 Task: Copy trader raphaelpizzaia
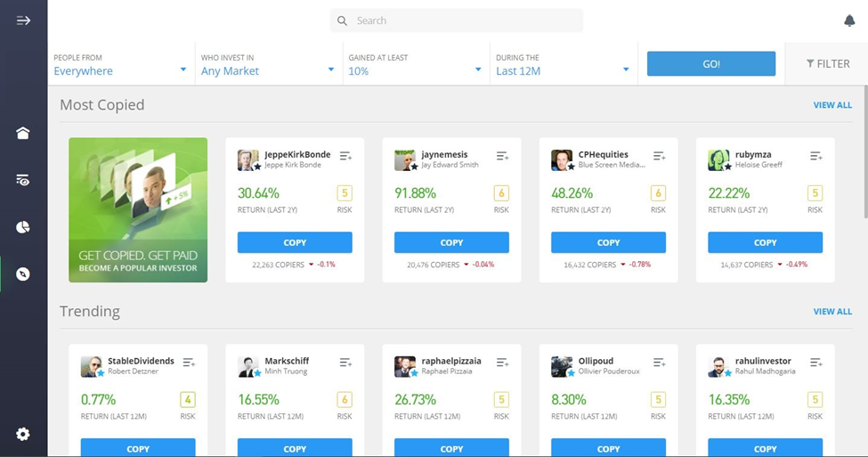click(451, 447)
